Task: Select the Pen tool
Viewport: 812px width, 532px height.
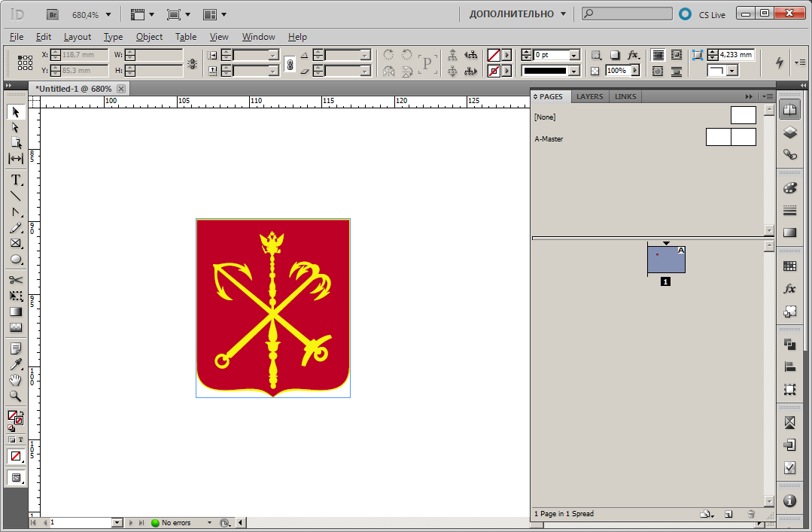Action: 16,212
